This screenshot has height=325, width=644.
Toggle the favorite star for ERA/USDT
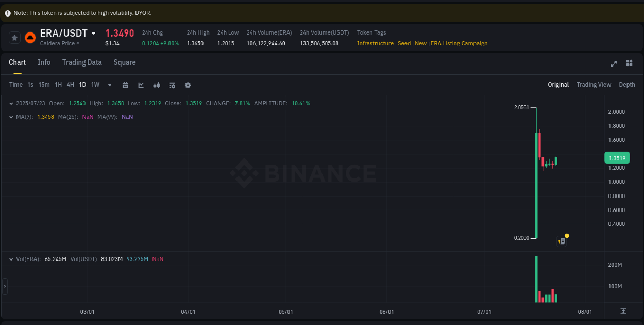click(14, 37)
